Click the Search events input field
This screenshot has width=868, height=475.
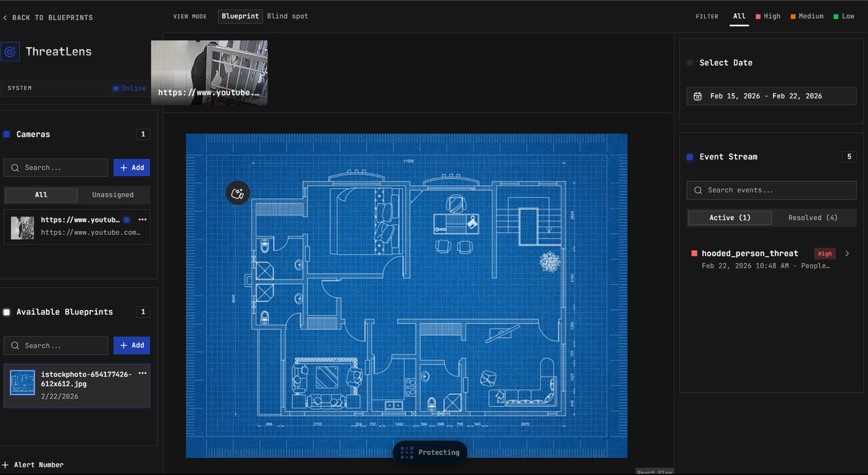(x=771, y=190)
